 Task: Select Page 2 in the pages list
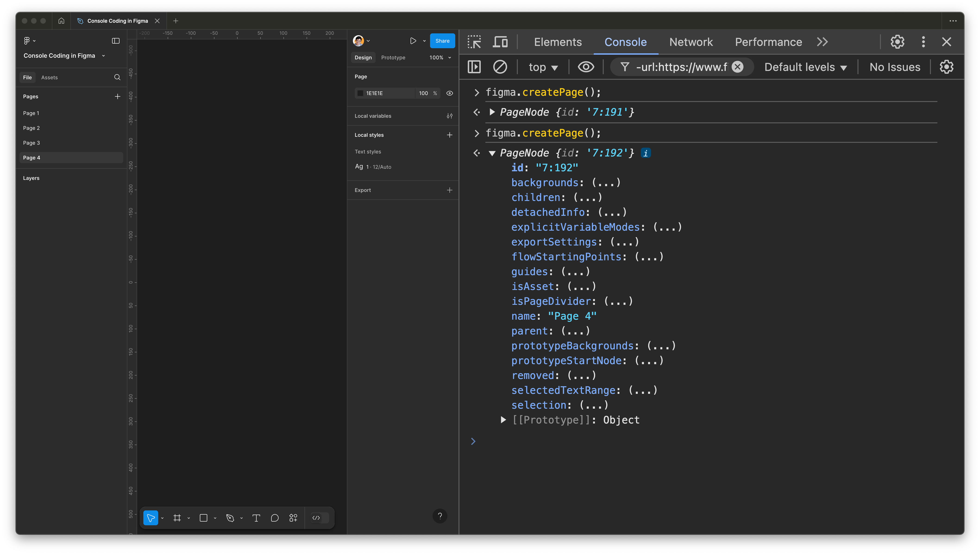pyautogui.click(x=31, y=128)
